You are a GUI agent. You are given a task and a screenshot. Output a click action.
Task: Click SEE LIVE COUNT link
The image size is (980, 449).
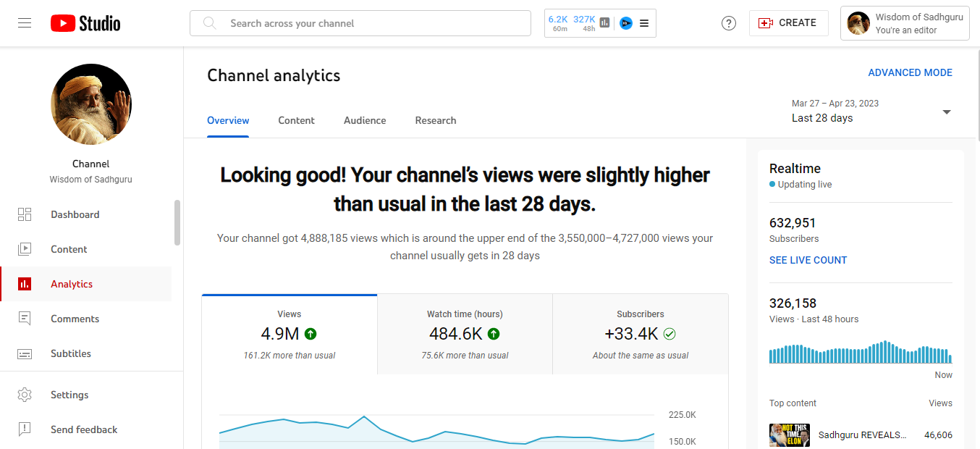(808, 260)
